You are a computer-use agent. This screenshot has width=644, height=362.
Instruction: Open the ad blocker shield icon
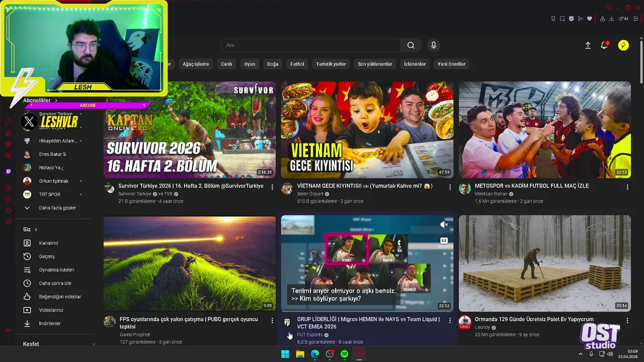tap(571, 19)
